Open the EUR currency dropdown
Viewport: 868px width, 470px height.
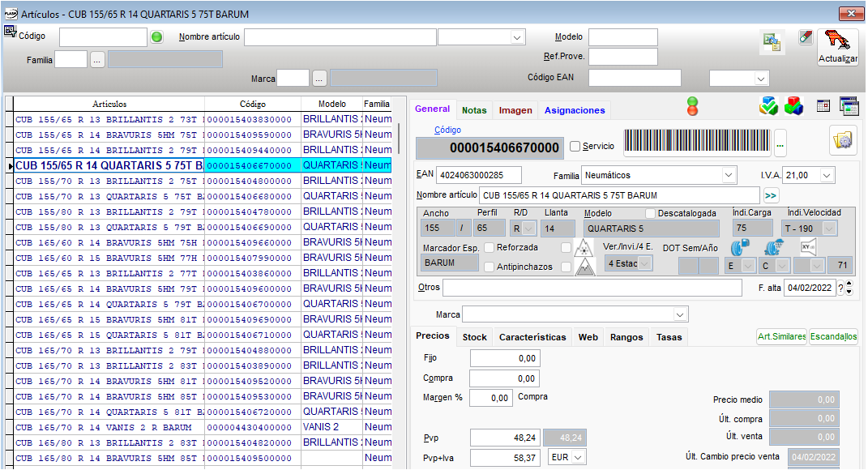(578, 458)
